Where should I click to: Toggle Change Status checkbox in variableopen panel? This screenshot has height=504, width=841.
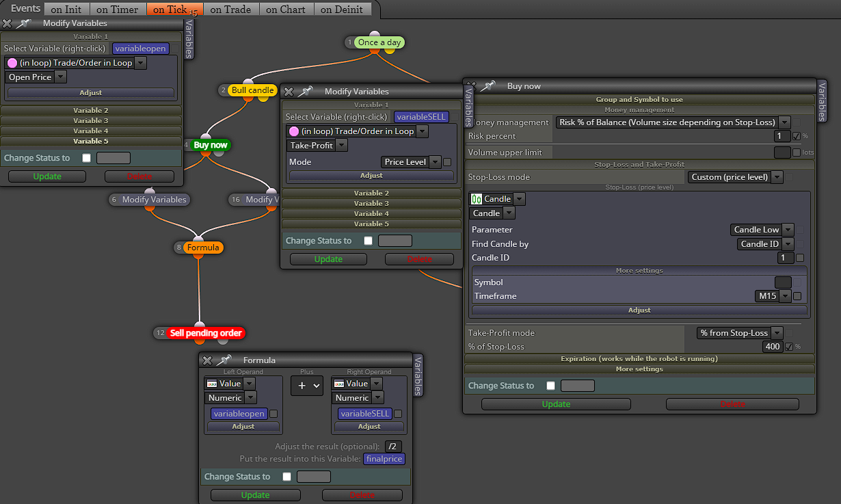click(x=86, y=158)
